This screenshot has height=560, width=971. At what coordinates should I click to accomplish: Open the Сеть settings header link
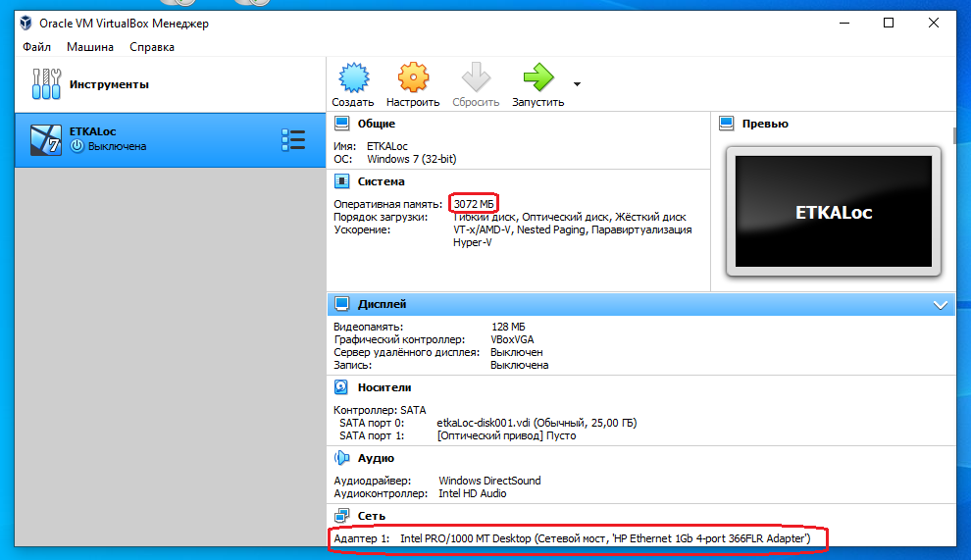371,516
